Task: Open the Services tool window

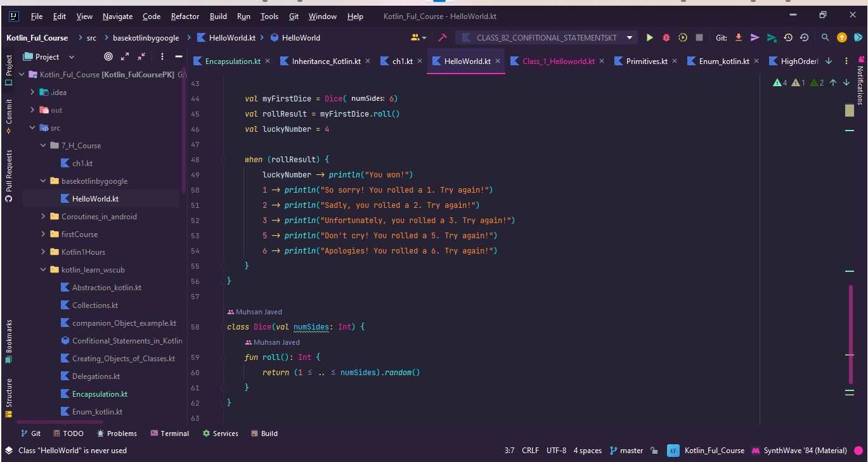Action: point(221,433)
